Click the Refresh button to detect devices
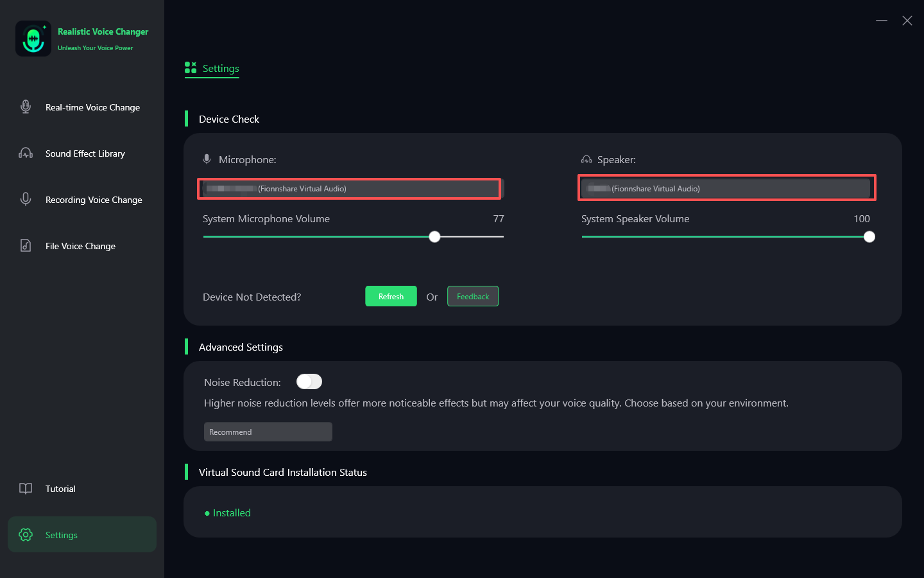The width and height of the screenshot is (924, 578). pyautogui.click(x=391, y=296)
